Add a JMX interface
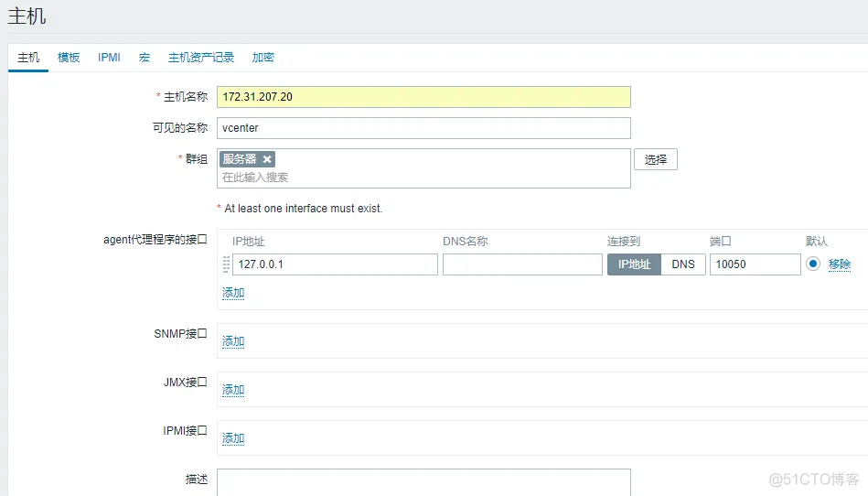Screen dimensions: 868x496 click(x=233, y=390)
